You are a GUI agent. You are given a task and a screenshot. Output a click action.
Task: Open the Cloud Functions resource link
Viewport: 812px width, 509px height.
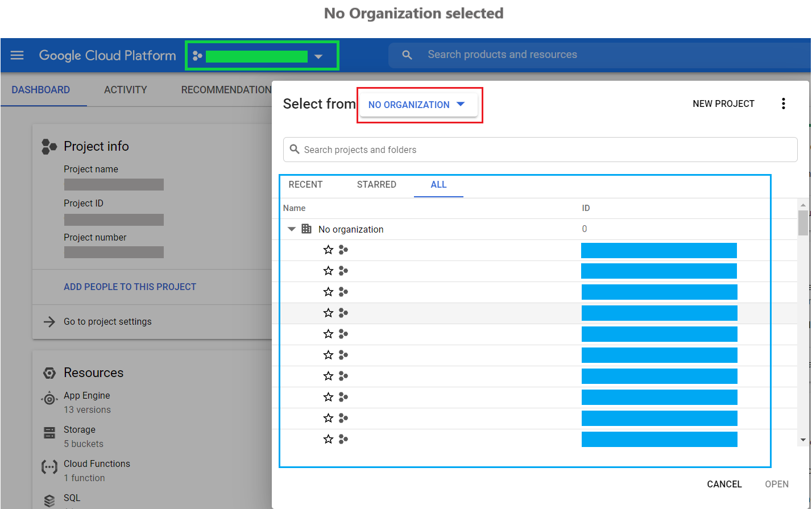pyautogui.click(x=97, y=464)
